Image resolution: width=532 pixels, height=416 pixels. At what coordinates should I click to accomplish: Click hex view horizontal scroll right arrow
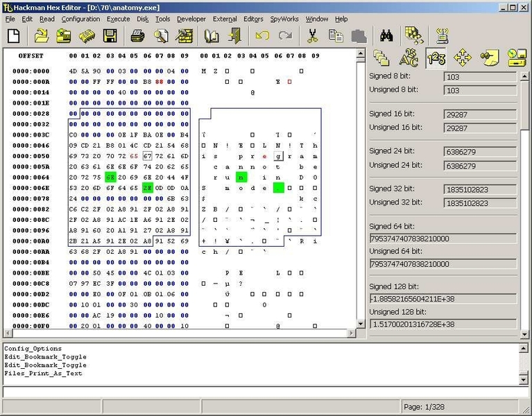pyautogui.click(x=351, y=333)
